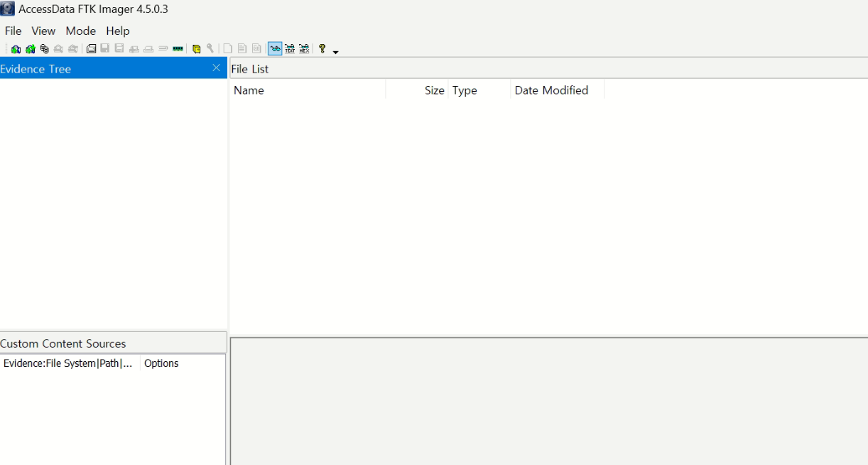Click Export Logical Image (AD1) icon

(119, 49)
